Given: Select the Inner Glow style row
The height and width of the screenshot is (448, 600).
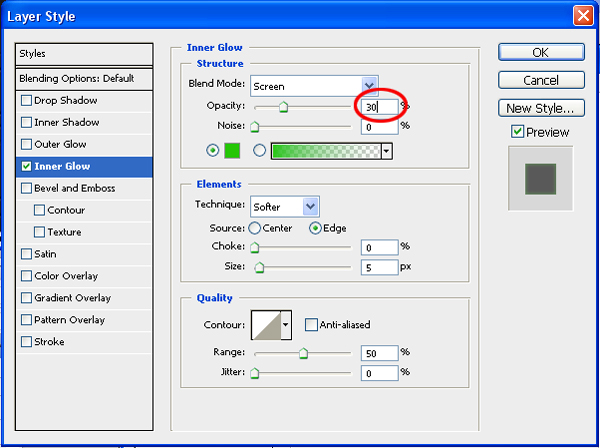Looking at the screenshot, I should (84, 166).
